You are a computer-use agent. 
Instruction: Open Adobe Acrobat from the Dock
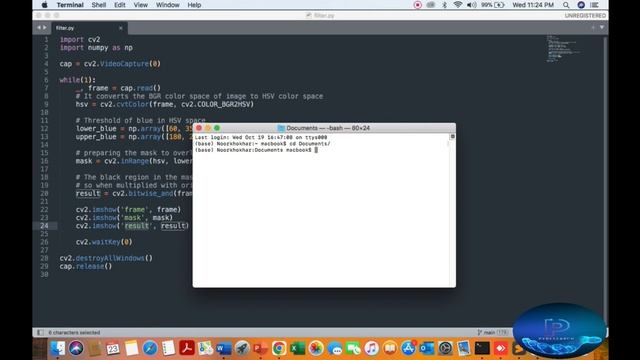(187, 348)
